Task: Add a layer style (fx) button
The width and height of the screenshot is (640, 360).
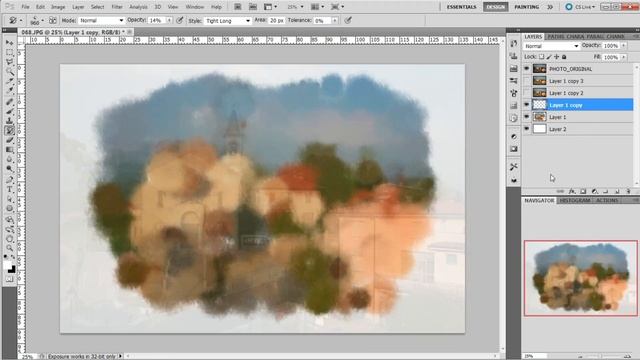Action: [572, 191]
